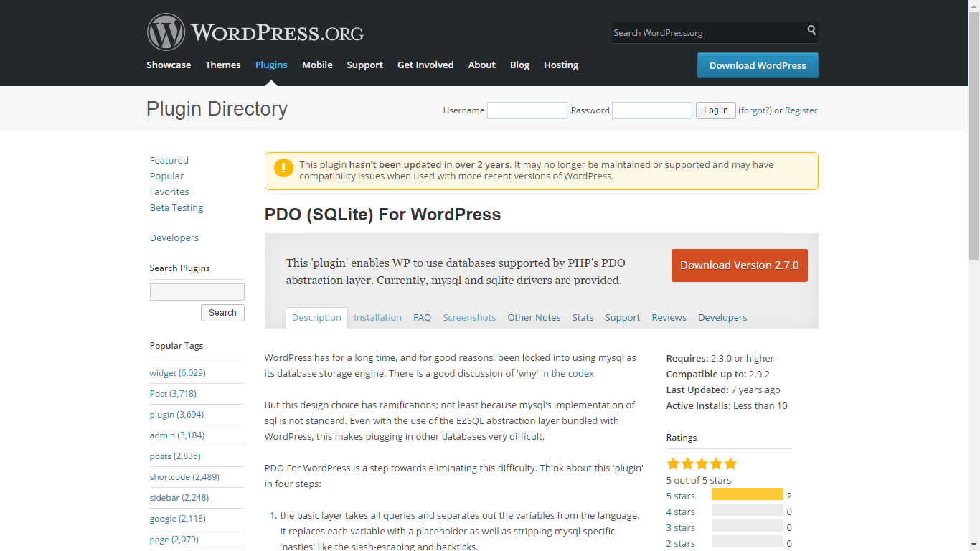
Task: Open the plugin tag link
Action: tap(176, 415)
